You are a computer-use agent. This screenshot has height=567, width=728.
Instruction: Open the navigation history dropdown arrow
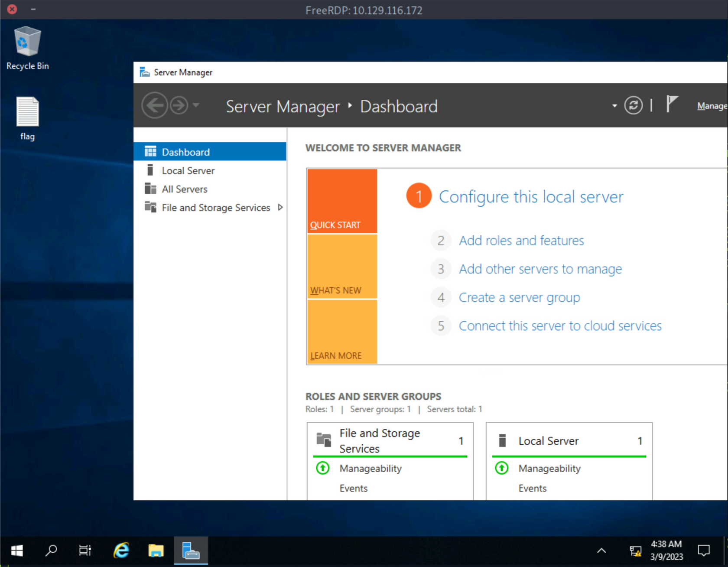point(196,105)
